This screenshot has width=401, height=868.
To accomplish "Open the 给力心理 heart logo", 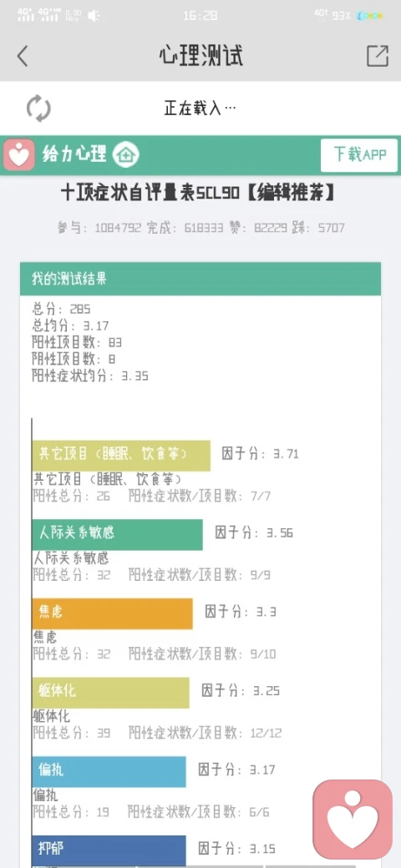I will pyautogui.click(x=19, y=155).
